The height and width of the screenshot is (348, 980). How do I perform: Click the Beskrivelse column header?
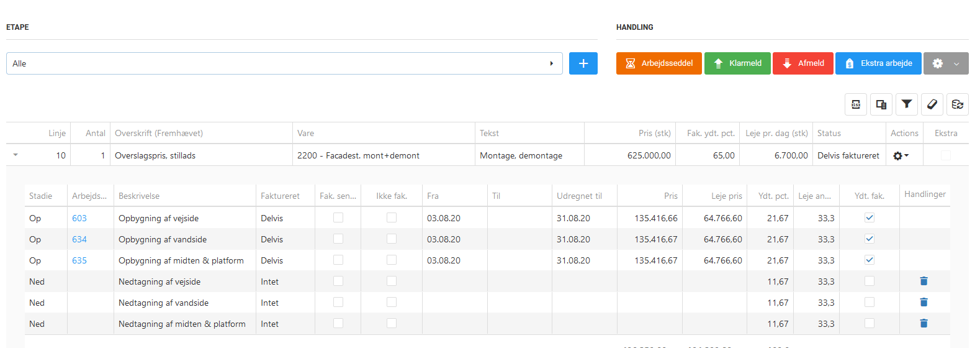pyautogui.click(x=139, y=196)
